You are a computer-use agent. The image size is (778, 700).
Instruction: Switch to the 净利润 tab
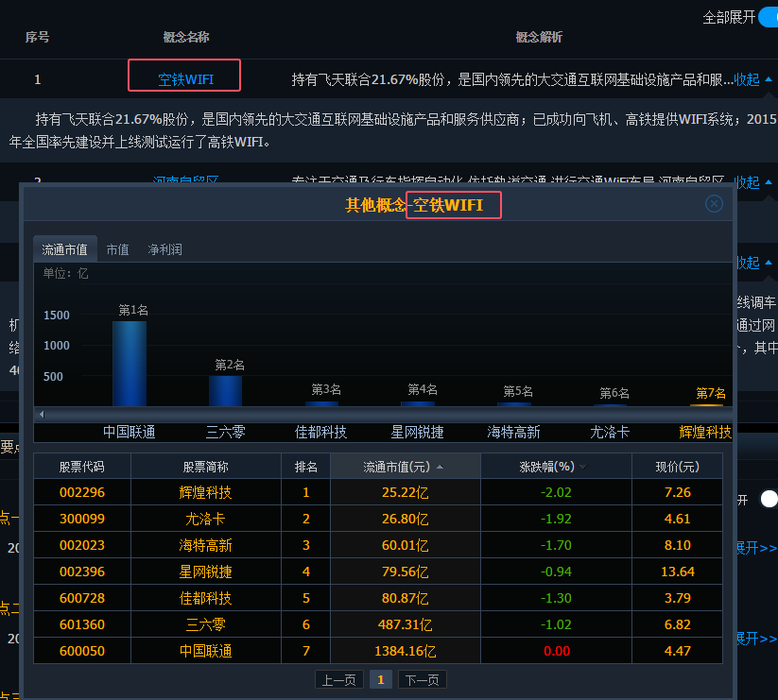[164, 249]
